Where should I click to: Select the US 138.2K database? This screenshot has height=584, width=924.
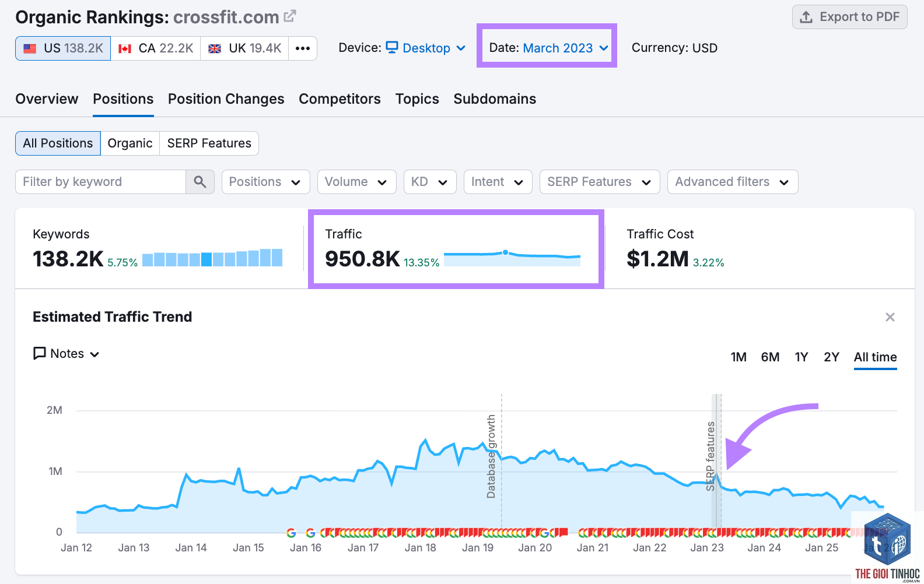[63, 48]
